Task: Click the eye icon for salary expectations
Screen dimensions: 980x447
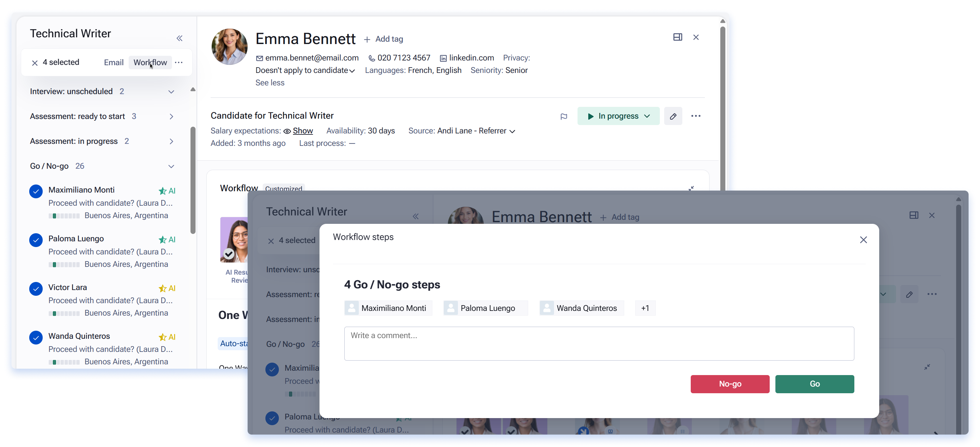Action: click(287, 131)
